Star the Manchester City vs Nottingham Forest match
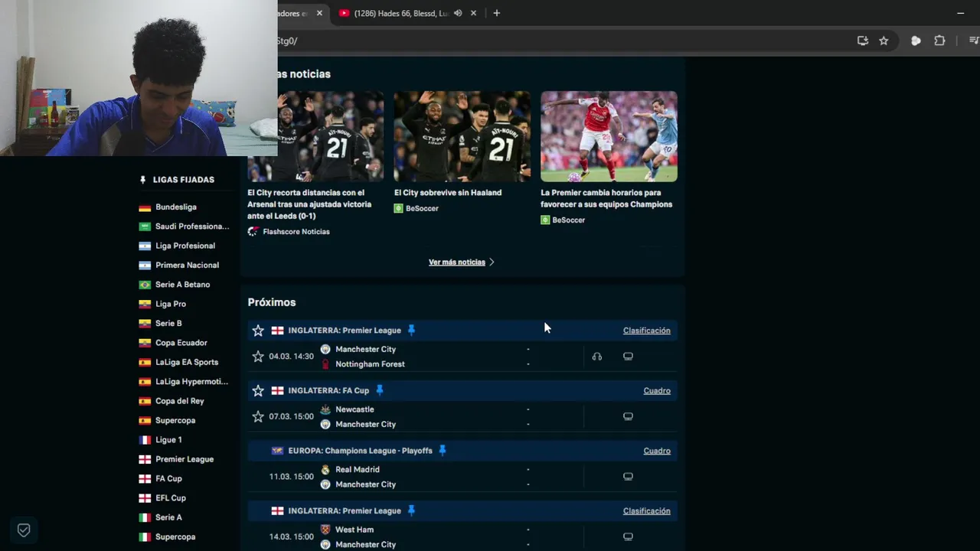This screenshot has height=551, width=980. (258, 357)
